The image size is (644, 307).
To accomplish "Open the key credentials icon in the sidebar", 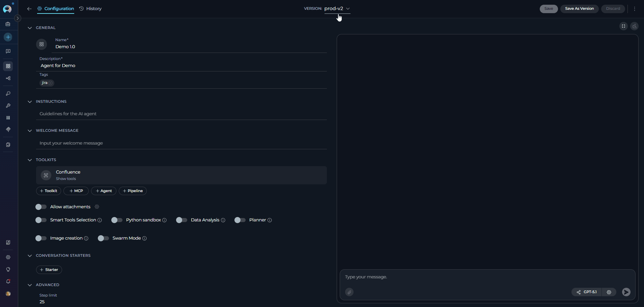I will [8, 93].
